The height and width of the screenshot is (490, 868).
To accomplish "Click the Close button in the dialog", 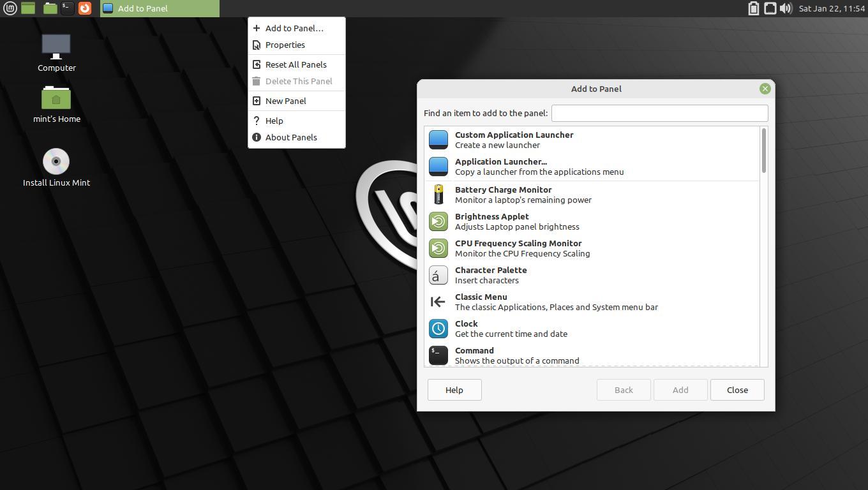I will pos(737,390).
